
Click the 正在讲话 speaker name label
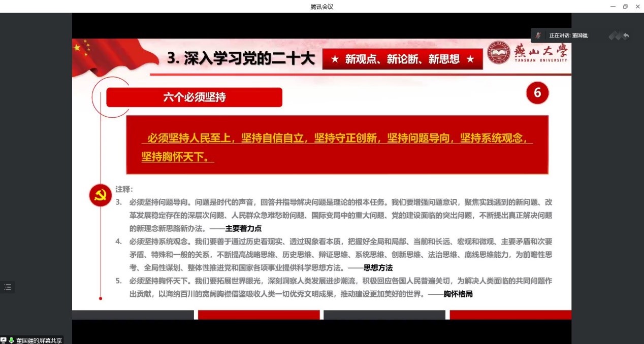pos(568,36)
